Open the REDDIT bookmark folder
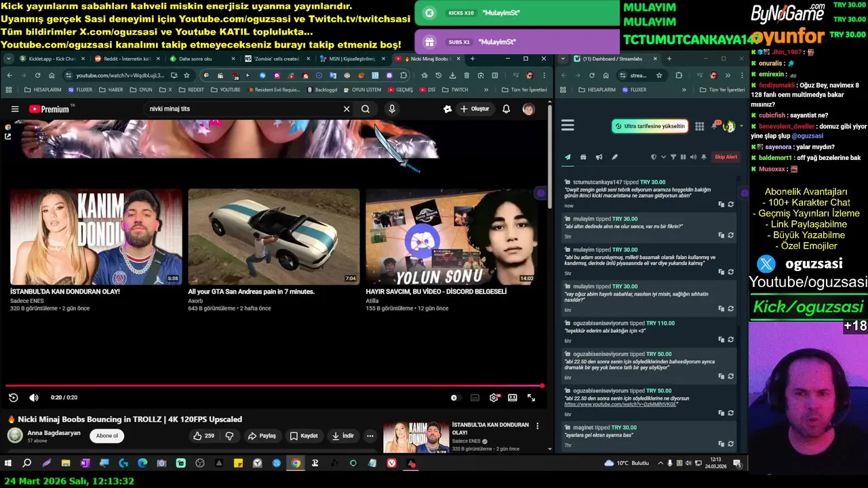The image size is (868, 488). [x=191, y=89]
